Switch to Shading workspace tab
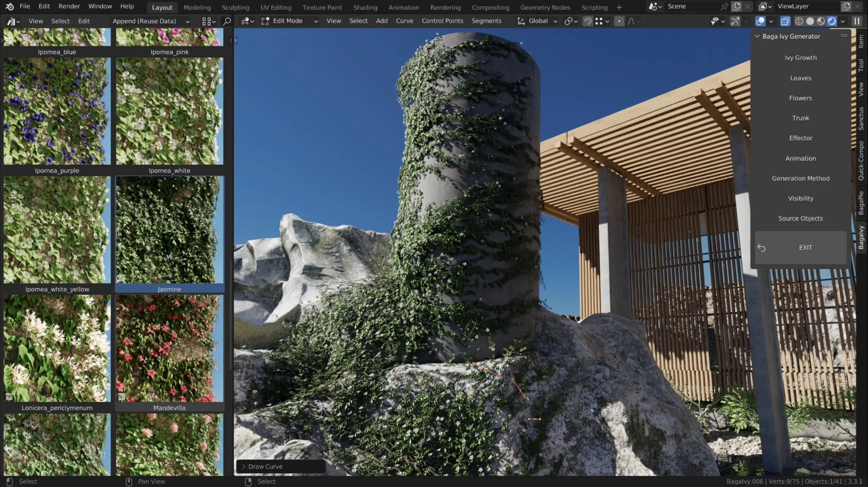Image resolution: width=868 pixels, height=487 pixels. [x=365, y=7]
